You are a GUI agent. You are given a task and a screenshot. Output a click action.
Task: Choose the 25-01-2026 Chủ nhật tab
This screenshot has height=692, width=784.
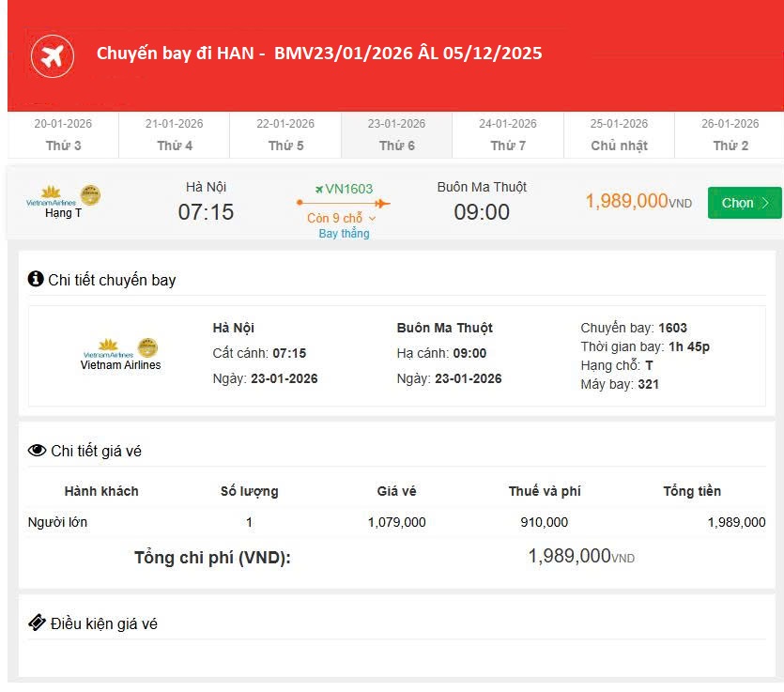[x=619, y=135]
